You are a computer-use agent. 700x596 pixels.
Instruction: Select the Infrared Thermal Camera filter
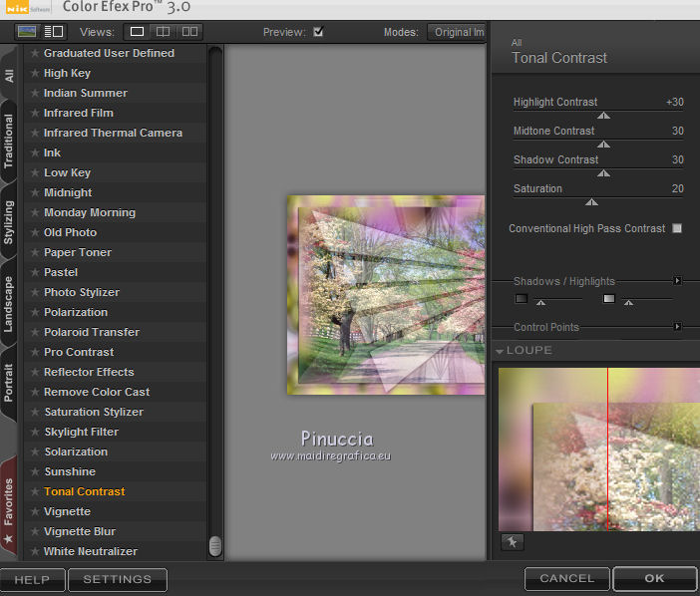coord(113,133)
